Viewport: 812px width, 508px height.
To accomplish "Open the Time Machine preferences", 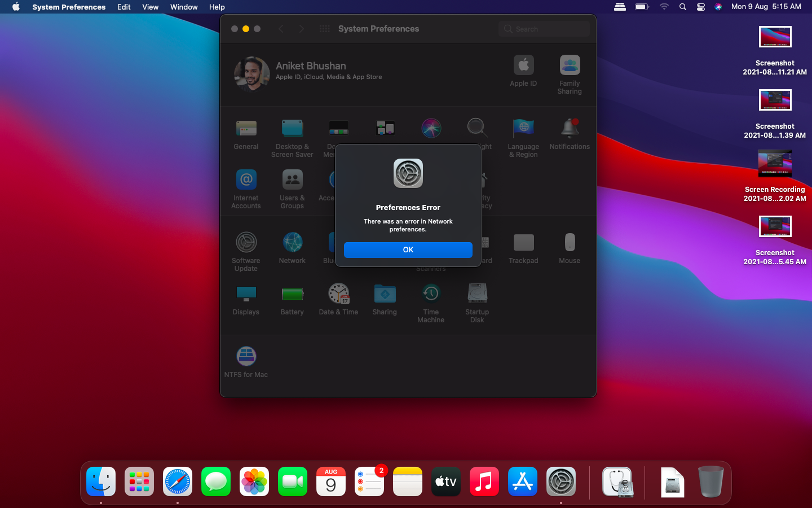I will click(x=431, y=294).
